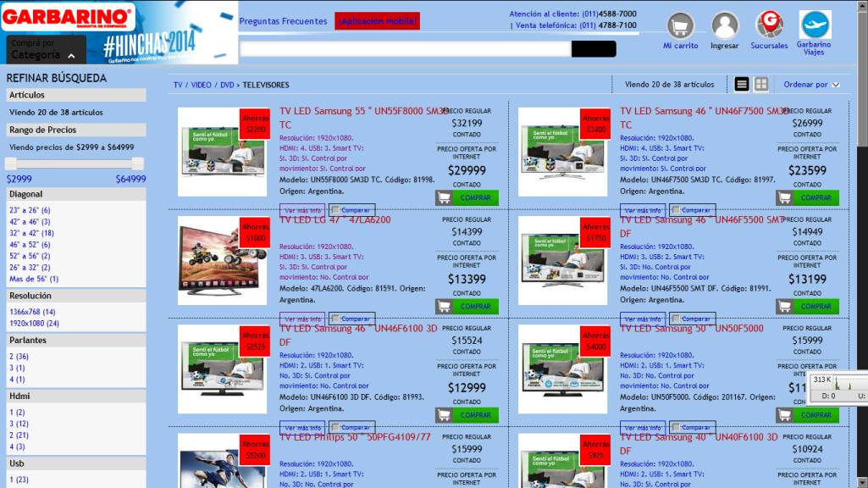Open Preguntas Frecuentes link

(x=283, y=21)
